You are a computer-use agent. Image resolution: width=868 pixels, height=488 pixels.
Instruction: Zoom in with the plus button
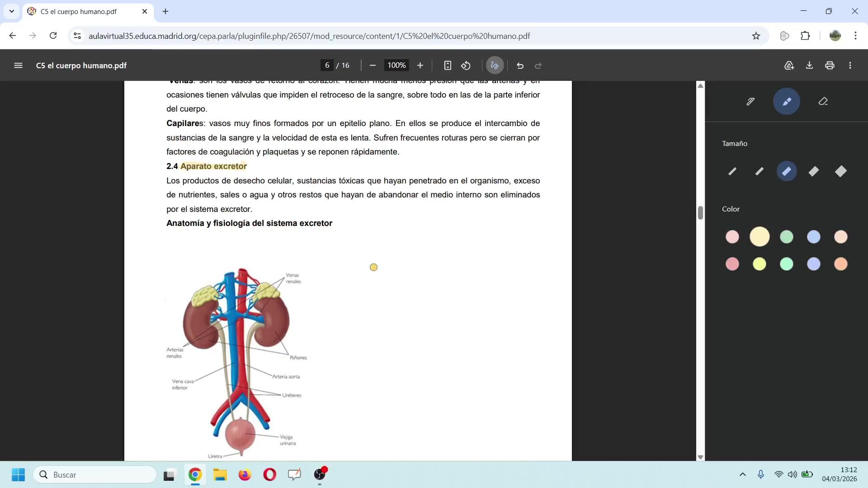point(420,66)
